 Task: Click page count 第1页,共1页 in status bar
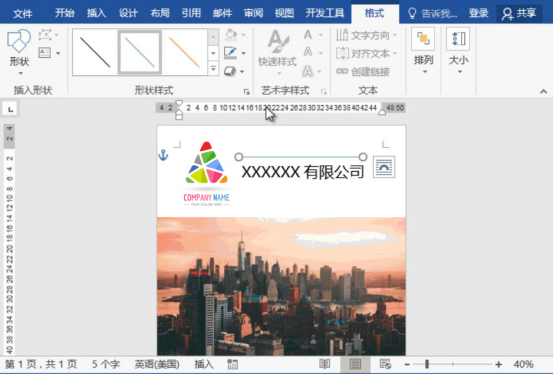[41, 364]
